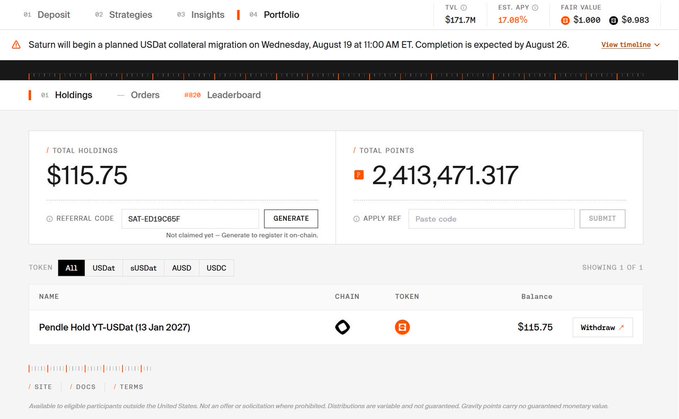Click the SHOWING 1 OF 1 text
679x419 pixels.
point(612,268)
